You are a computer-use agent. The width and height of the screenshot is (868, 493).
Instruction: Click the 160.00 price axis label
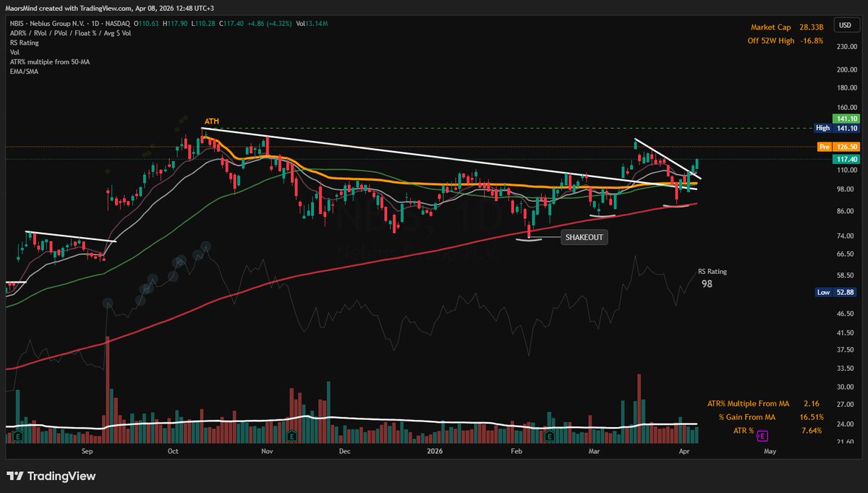(846, 108)
